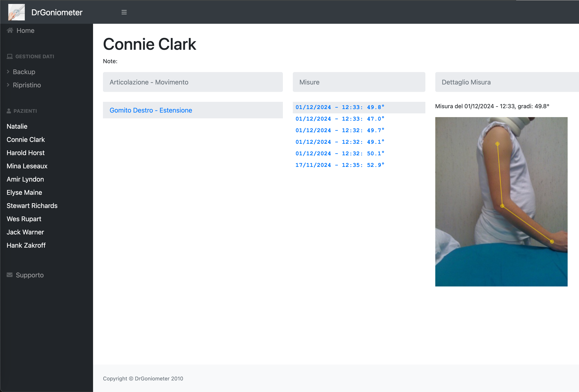Click the elbow measurement photo
Image resolution: width=579 pixels, height=392 pixels.
click(x=501, y=202)
